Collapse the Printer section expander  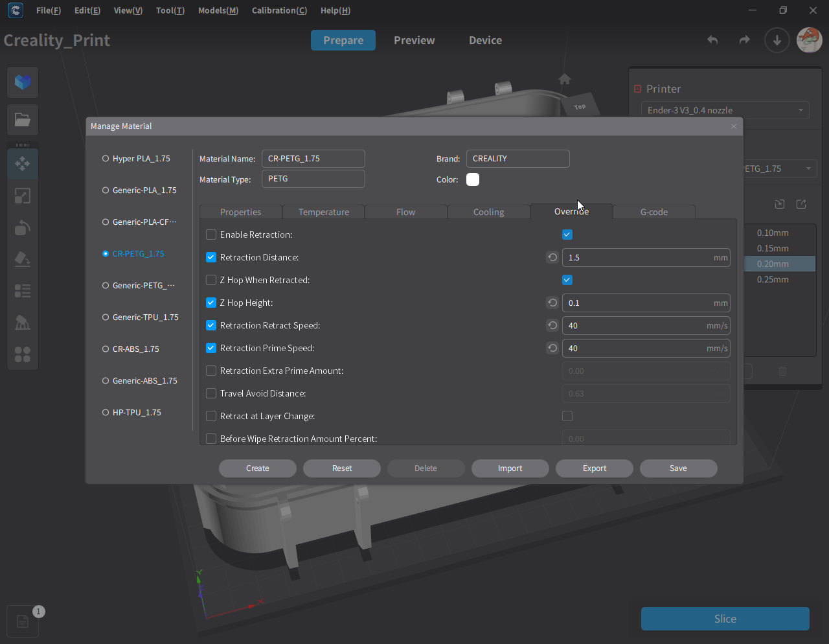638,89
